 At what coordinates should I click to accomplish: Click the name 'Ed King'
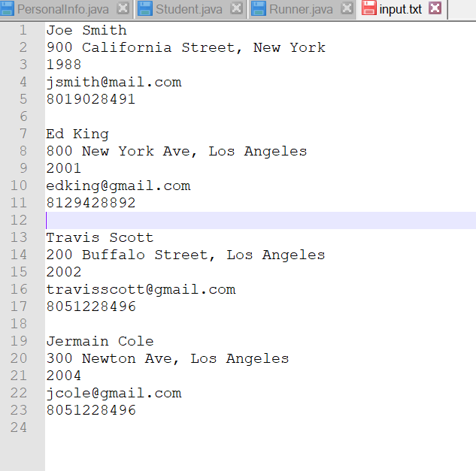click(x=77, y=134)
